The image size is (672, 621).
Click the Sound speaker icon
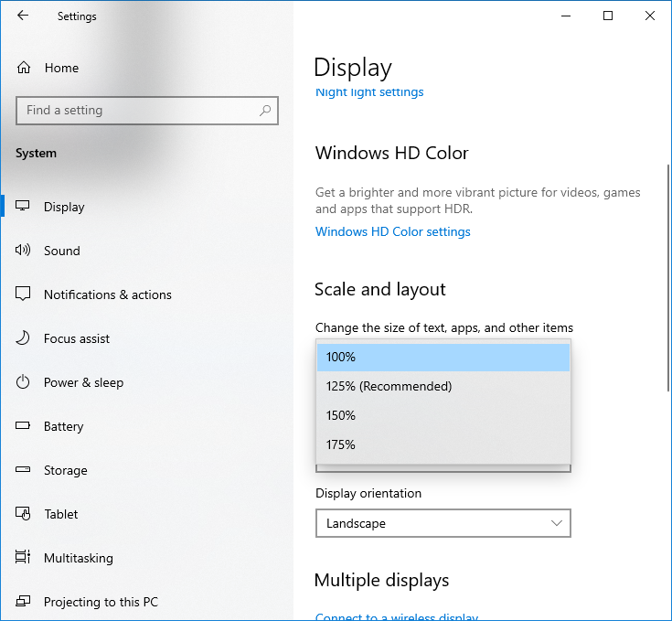coord(23,250)
